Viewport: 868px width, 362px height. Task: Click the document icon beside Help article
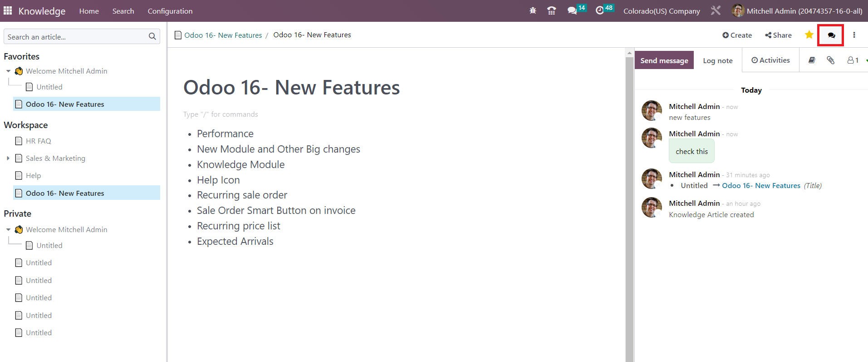(19, 175)
